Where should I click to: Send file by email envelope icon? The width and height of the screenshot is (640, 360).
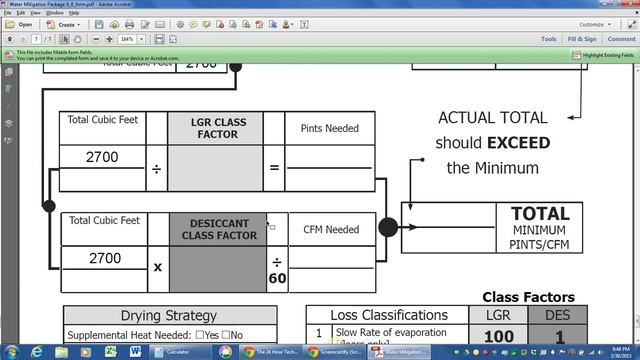[x=160, y=25]
